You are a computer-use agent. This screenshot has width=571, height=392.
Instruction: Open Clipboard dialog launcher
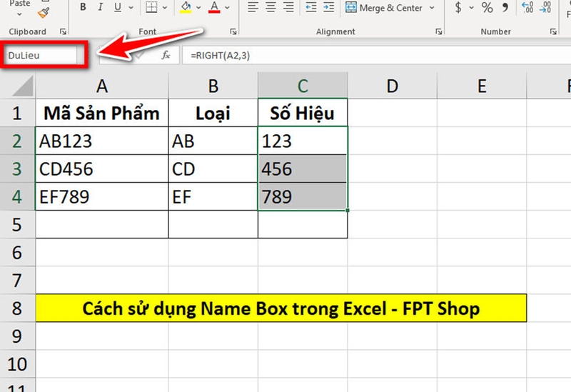tap(63, 31)
